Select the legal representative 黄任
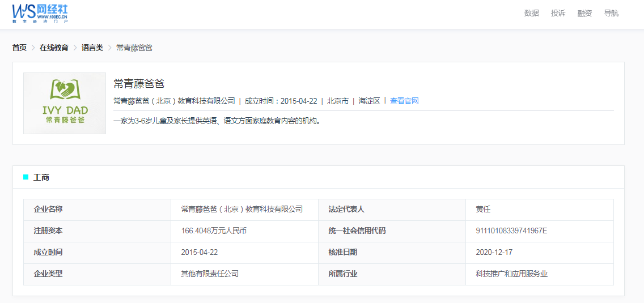644x303 pixels. click(484, 210)
